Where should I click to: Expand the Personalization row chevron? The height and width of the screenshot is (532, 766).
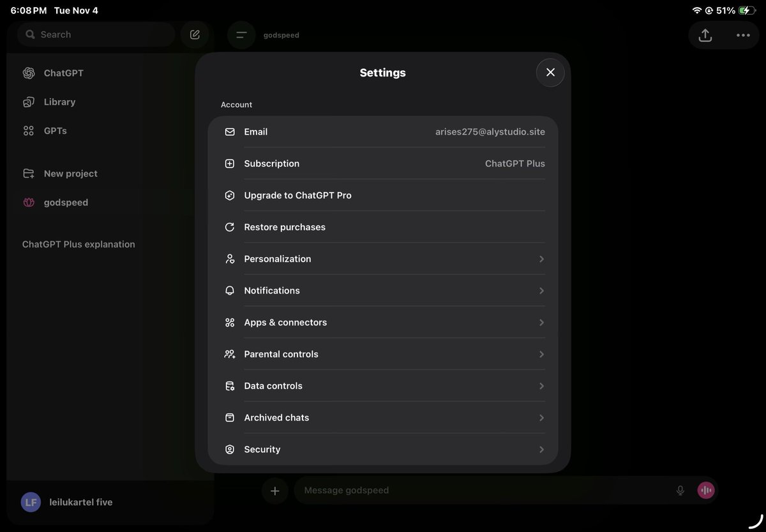tap(541, 259)
